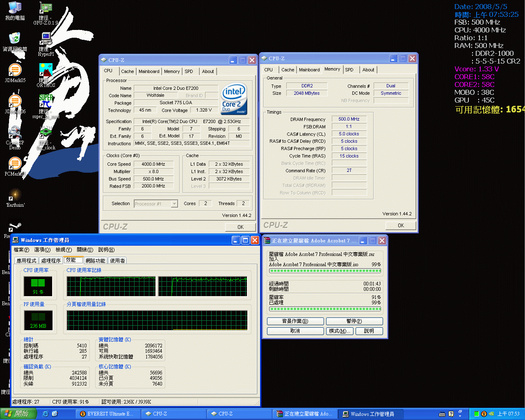
Task: Click the Rated FSB 2000.0 MHz value
Action: [153, 186]
